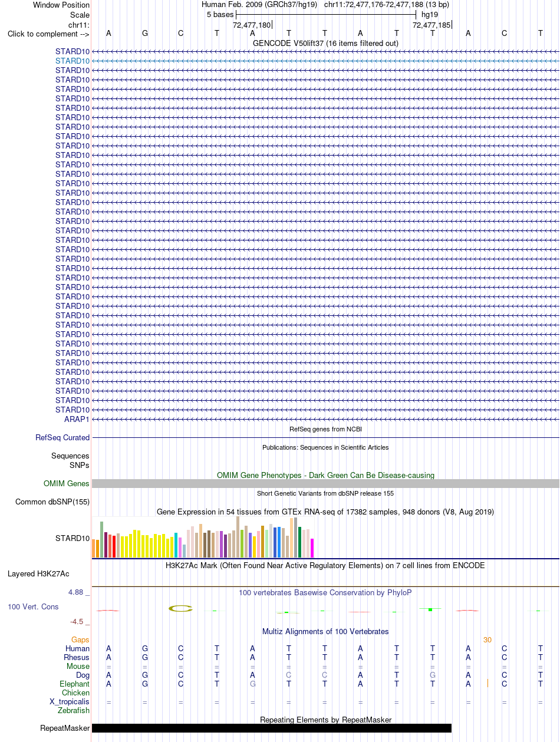Click the magenta bar ending the GTEx chart
This screenshot has height=742, width=560.
click(312, 548)
